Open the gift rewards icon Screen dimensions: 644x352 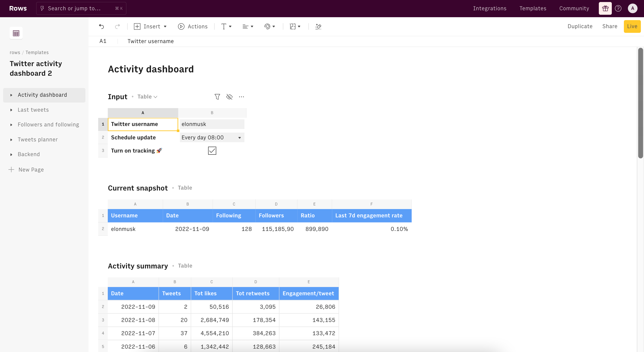click(605, 8)
